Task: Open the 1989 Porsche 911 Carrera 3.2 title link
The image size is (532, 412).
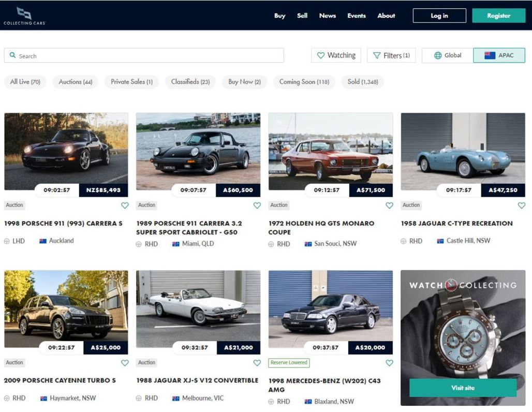Action: point(189,228)
